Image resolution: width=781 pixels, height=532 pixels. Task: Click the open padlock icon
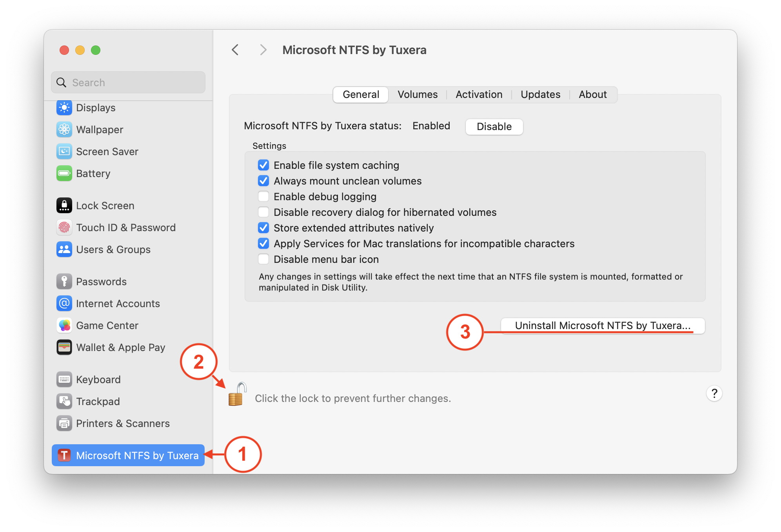[x=237, y=394]
